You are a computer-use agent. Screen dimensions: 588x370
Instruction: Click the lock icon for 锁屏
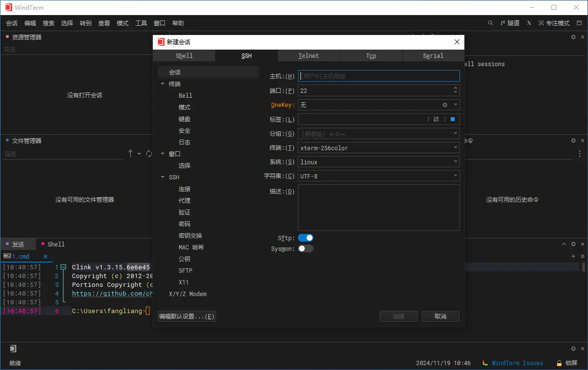point(560,363)
